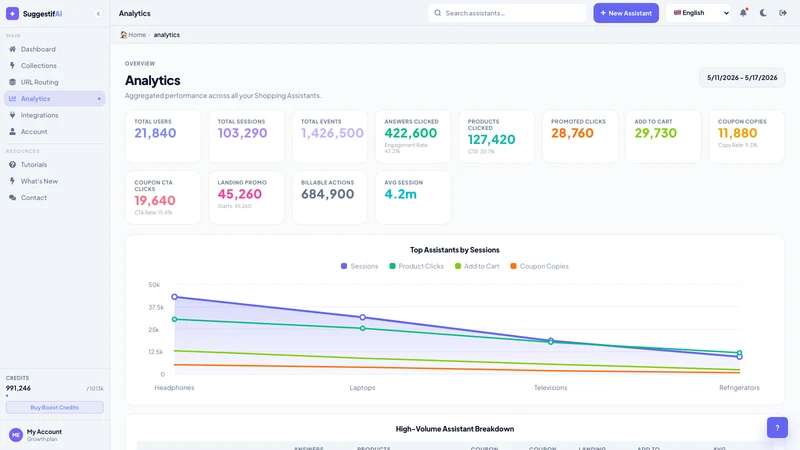Open the What's New link
Image resolution: width=800 pixels, height=450 pixels.
[x=55, y=181]
